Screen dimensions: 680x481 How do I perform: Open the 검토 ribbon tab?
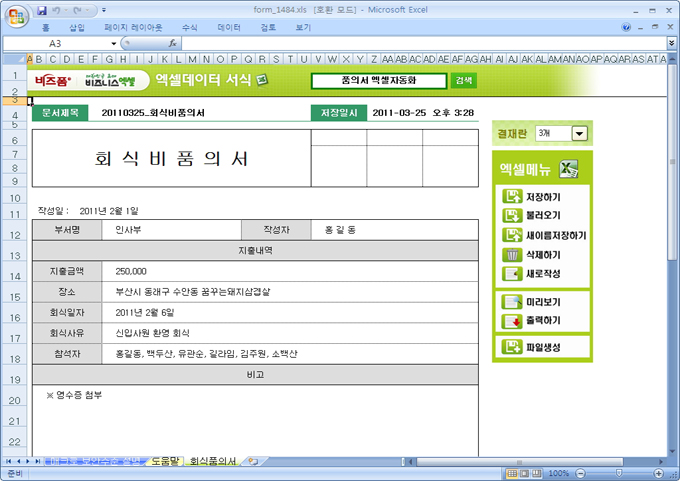pos(268,27)
